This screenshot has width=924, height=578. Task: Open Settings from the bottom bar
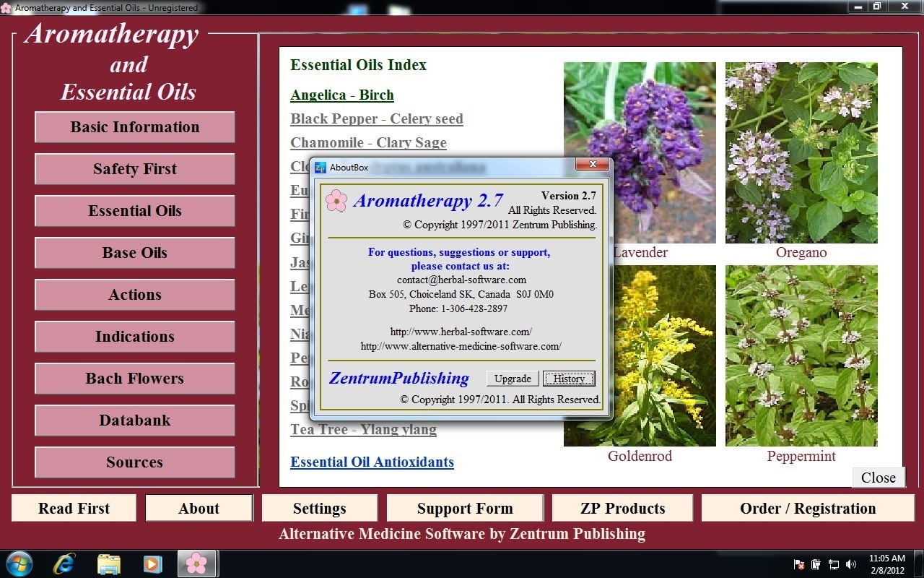point(320,508)
